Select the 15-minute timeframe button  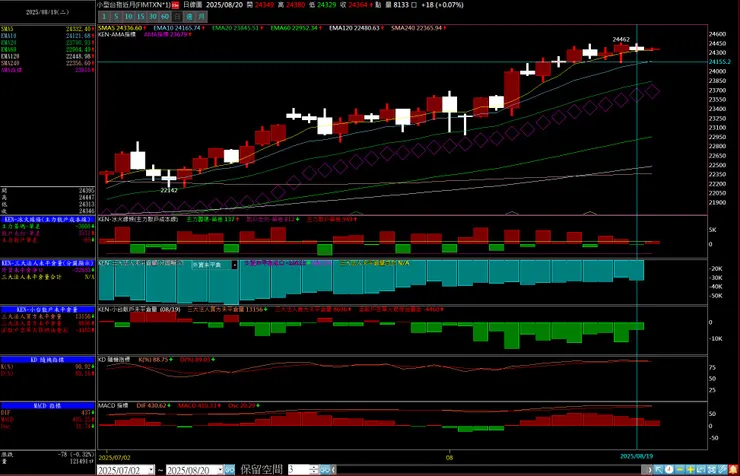(141, 17)
